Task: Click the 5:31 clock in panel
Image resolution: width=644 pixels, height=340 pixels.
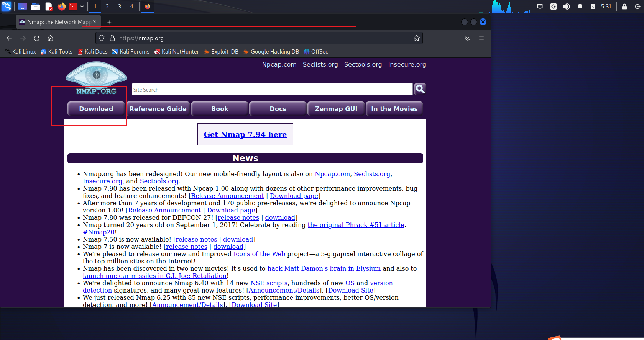Action: [606, 7]
